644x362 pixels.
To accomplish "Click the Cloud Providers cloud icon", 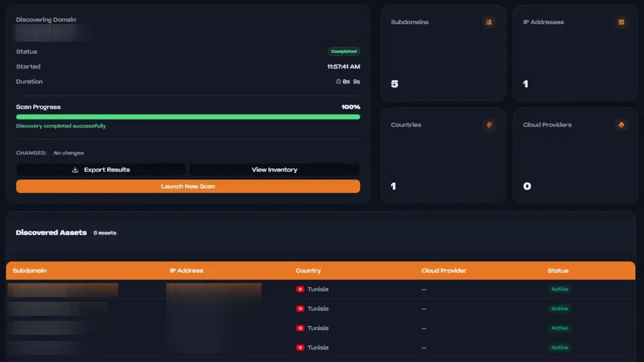I will click(620, 125).
